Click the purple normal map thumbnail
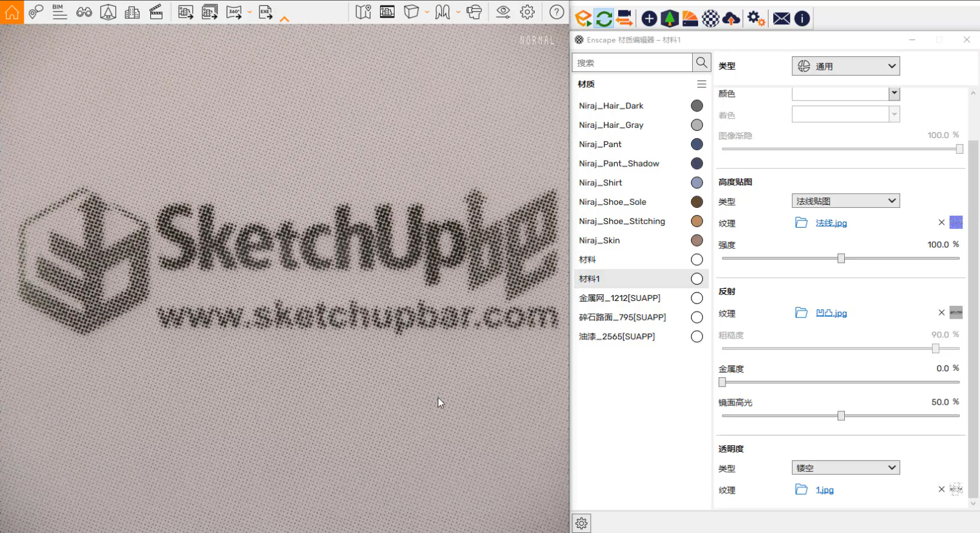 pos(956,222)
